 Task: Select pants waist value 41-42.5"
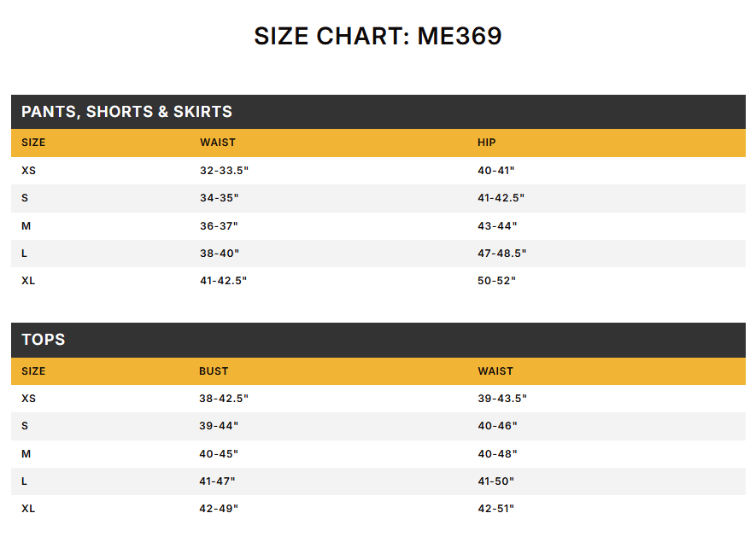click(224, 281)
